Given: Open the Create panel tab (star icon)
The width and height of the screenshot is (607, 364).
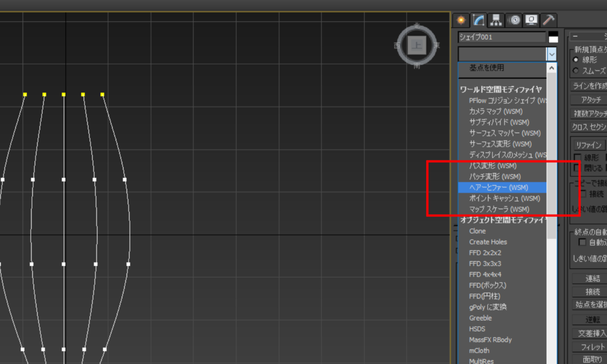Looking at the screenshot, I should (461, 20).
